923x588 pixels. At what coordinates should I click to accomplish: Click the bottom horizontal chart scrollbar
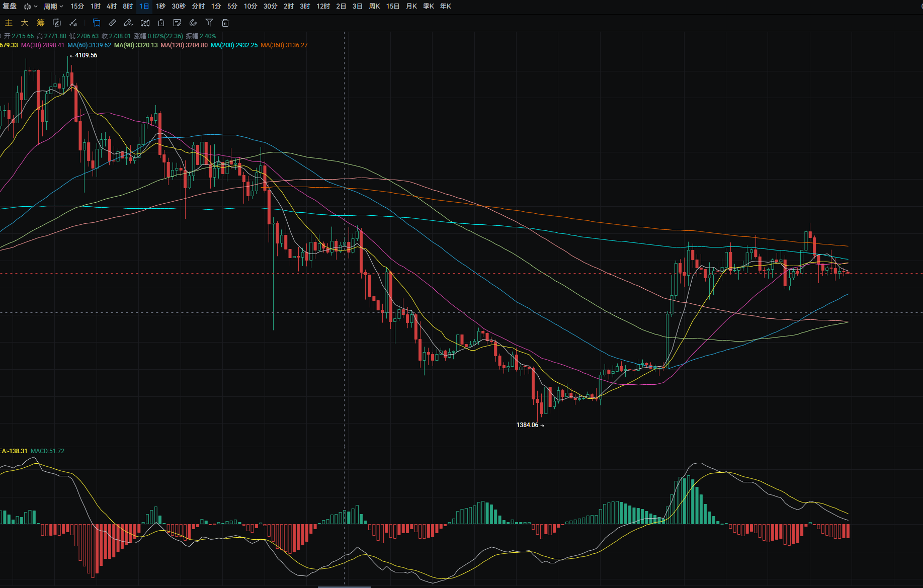click(x=344, y=586)
